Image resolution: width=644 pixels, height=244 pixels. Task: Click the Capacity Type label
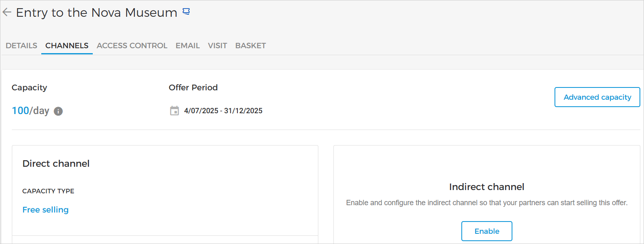(48, 191)
